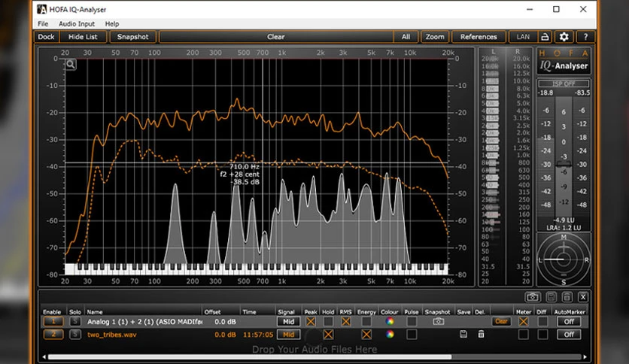Change Signal mode Mid for Analog 1 row
Image resolution: width=629 pixels, height=364 pixels.
[x=288, y=321]
